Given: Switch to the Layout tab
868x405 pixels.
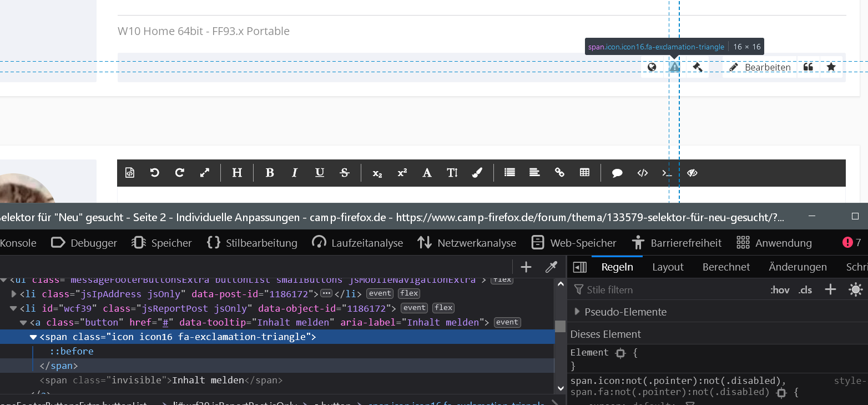Looking at the screenshot, I should [x=668, y=267].
